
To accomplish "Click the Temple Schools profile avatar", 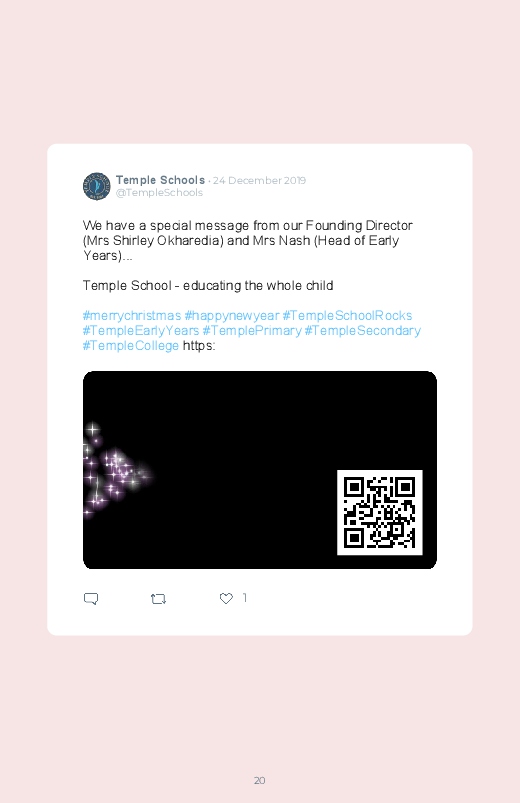I will pyautogui.click(x=96, y=186).
